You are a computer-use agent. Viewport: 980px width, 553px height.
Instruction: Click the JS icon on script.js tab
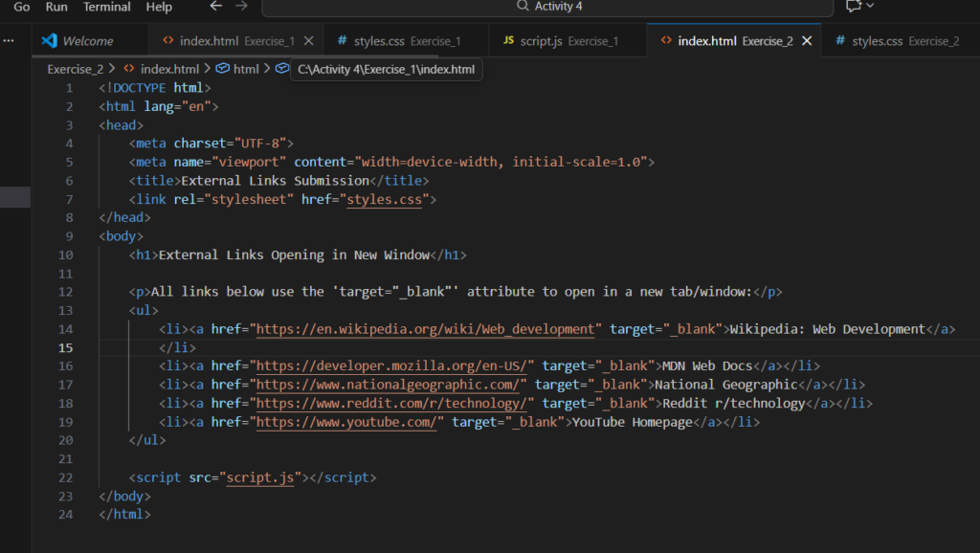508,41
